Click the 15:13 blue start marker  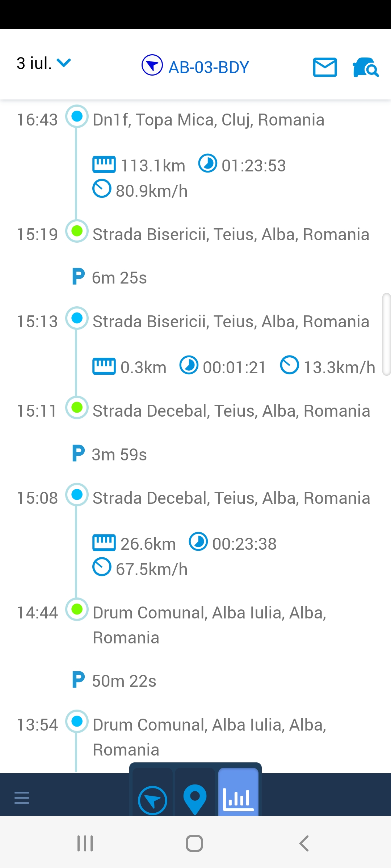click(77, 318)
